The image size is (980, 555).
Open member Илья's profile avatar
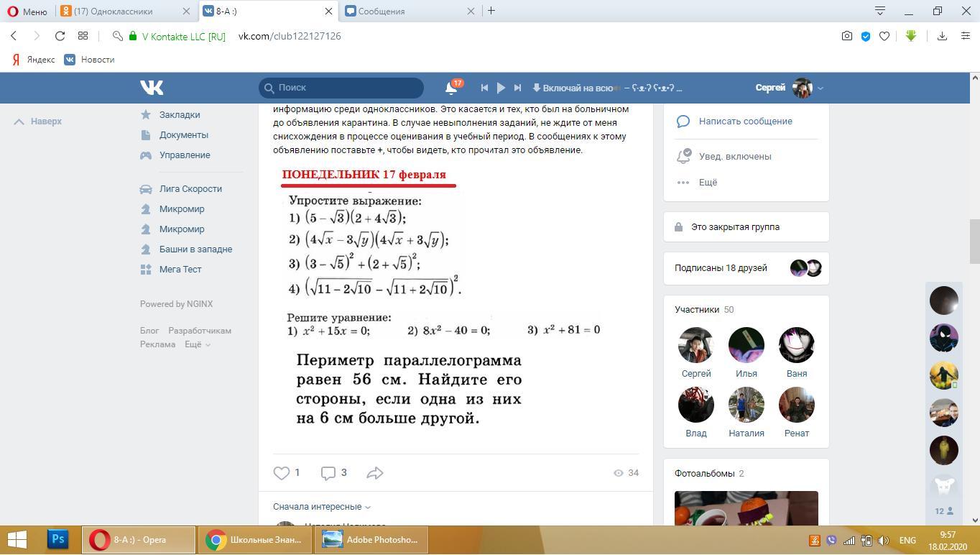(746, 345)
